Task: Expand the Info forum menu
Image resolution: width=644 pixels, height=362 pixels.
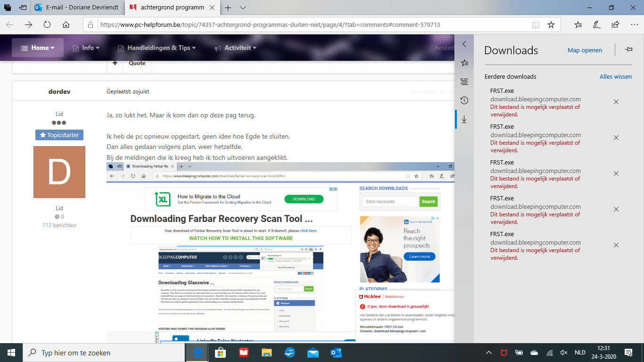Action: [x=86, y=48]
